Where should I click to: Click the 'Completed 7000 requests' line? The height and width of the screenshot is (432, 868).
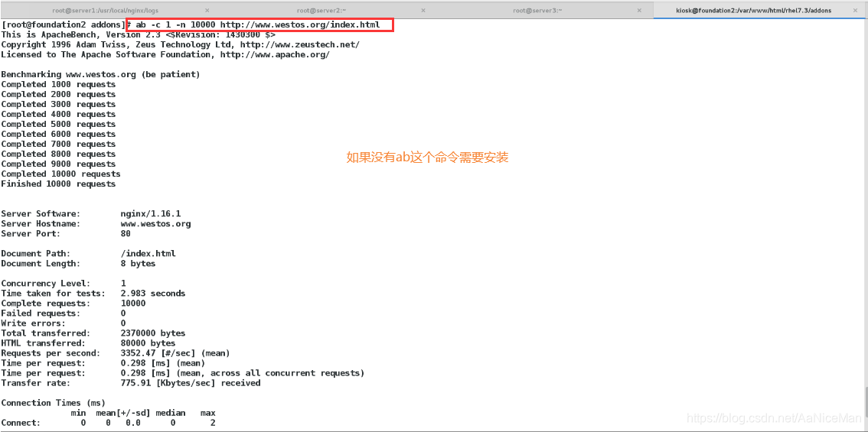58,145
